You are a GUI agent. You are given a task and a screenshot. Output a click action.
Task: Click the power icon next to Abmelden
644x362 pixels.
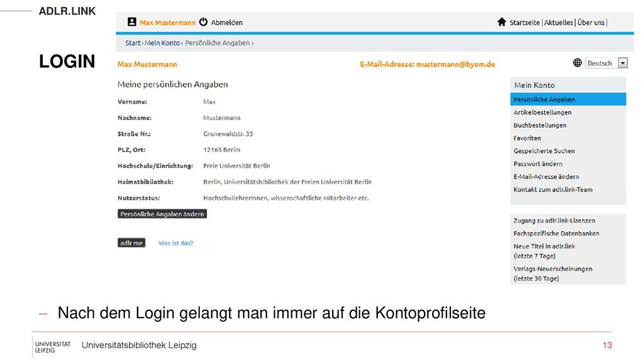(203, 22)
